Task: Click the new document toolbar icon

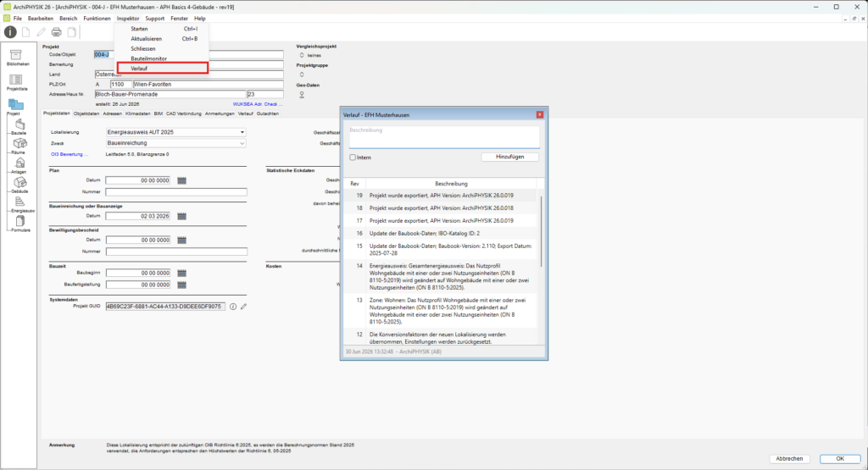Action: tap(26, 32)
